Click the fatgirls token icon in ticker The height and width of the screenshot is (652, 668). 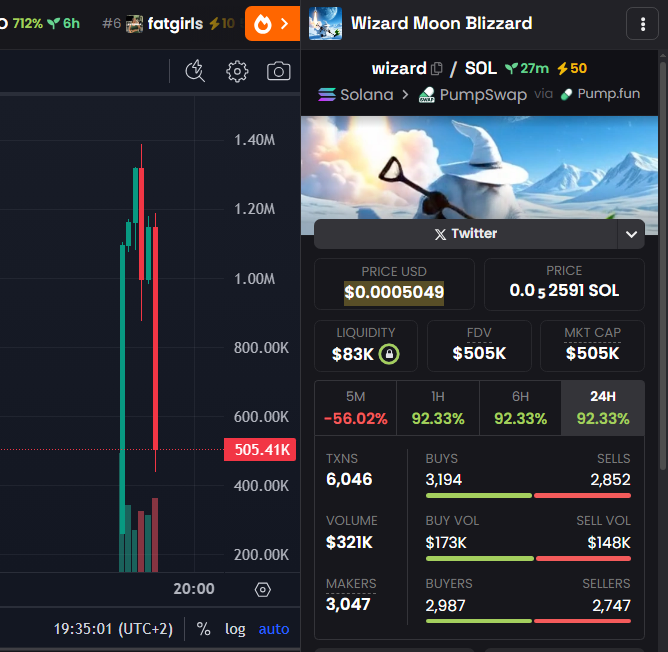click(134, 23)
